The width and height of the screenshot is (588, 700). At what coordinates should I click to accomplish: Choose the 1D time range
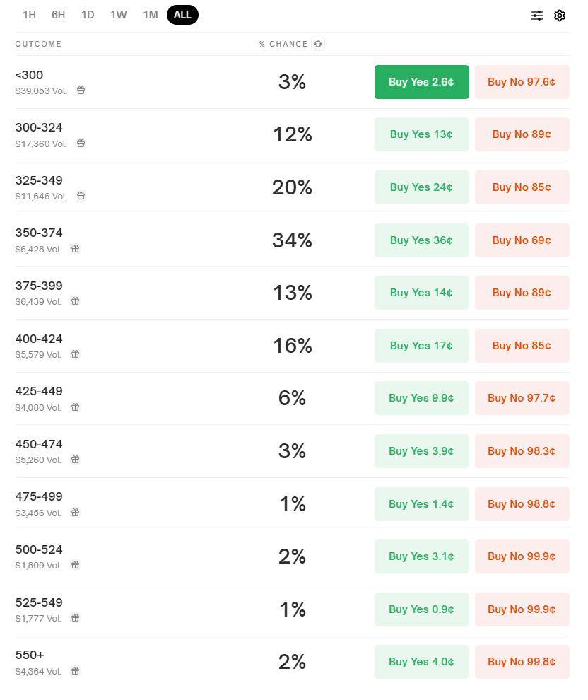point(88,15)
